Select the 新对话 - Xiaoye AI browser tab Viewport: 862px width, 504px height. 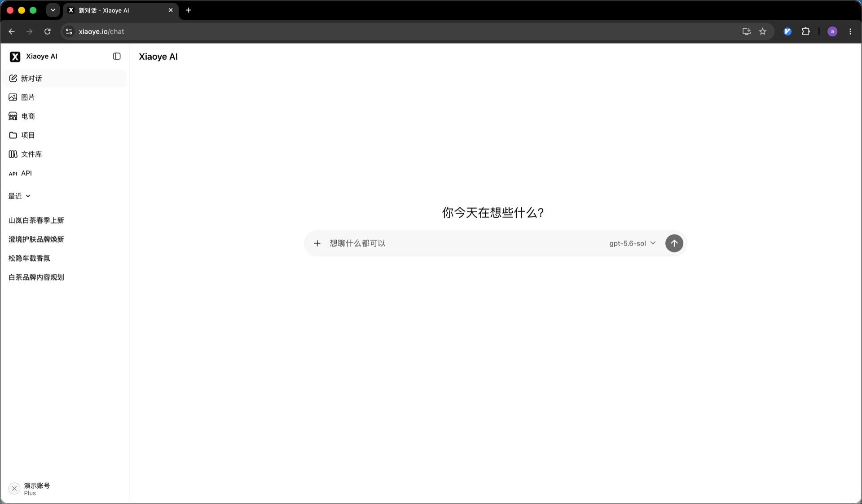[x=120, y=10]
